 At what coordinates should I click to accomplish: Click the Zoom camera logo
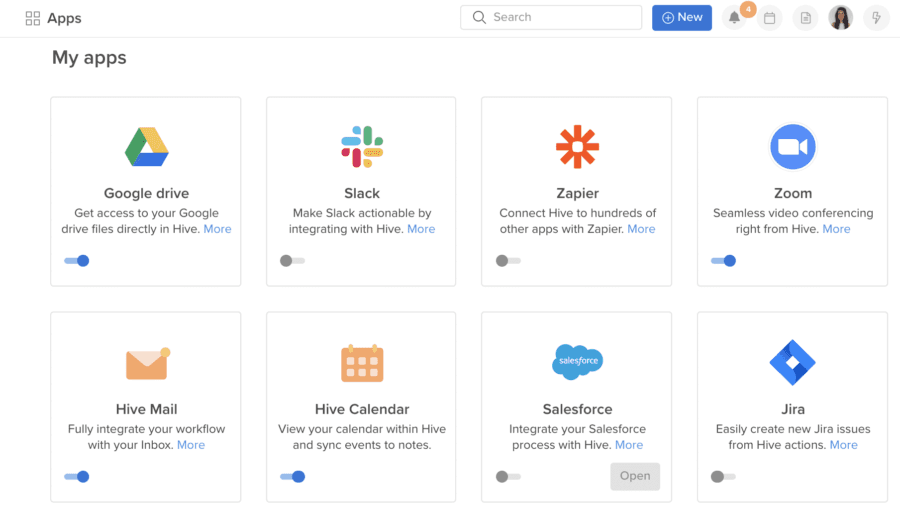click(793, 147)
